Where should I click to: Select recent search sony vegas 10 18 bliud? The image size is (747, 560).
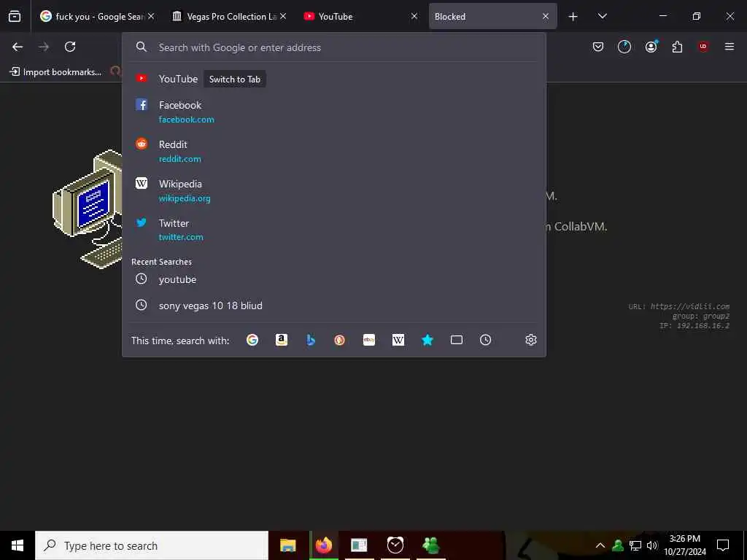coord(333,306)
